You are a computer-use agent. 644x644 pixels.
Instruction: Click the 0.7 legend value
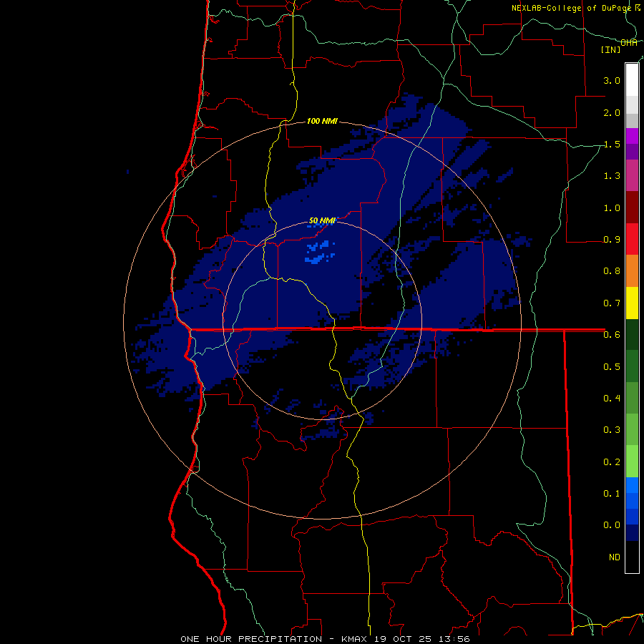[612, 303]
